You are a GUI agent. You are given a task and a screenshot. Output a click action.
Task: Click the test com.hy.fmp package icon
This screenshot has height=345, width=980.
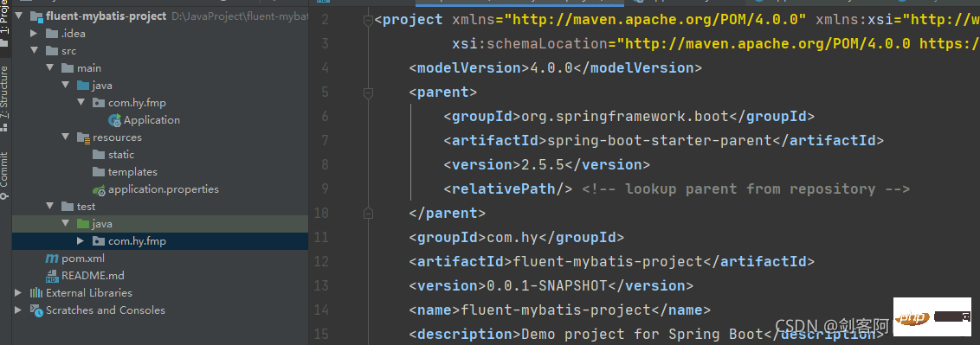[99, 241]
